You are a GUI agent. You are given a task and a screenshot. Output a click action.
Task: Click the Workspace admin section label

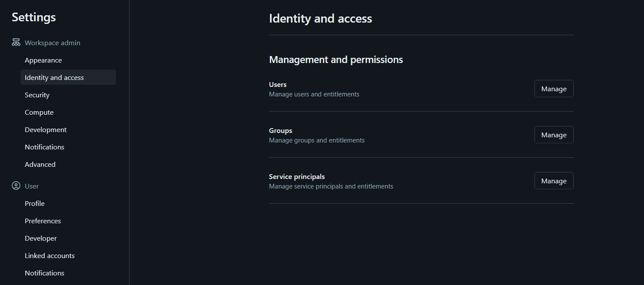click(x=53, y=43)
